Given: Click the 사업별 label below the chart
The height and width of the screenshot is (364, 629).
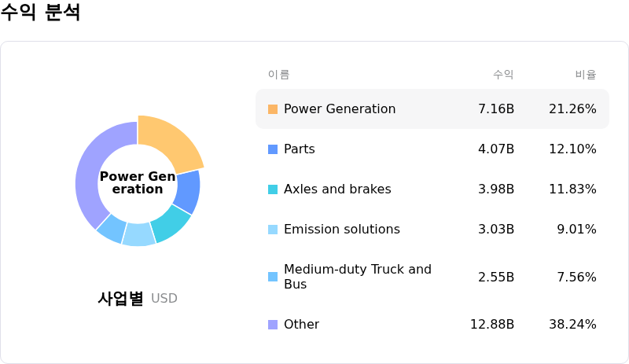Looking at the screenshot, I should click(x=120, y=299).
